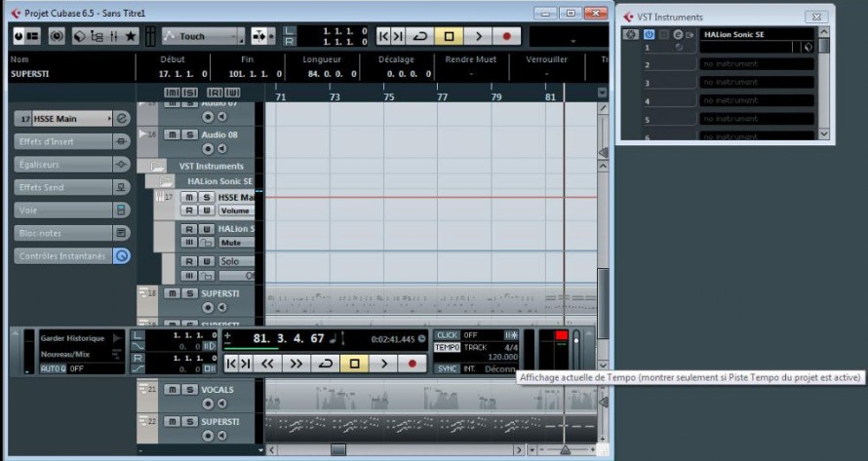This screenshot has height=461, width=868.
Task: Open the pool with the cube icon
Action: point(80,36)
